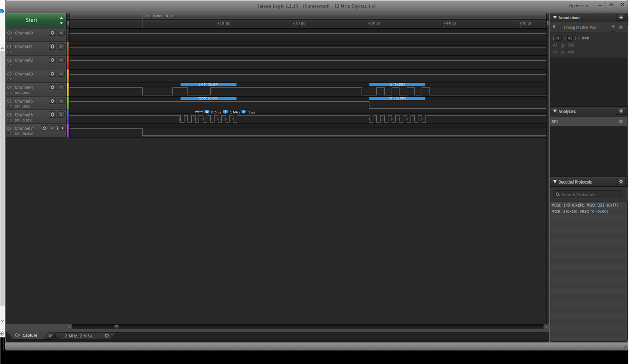629x364 pixels.
Task: Restore the Saleae Logic window
Action: point(611,5)
